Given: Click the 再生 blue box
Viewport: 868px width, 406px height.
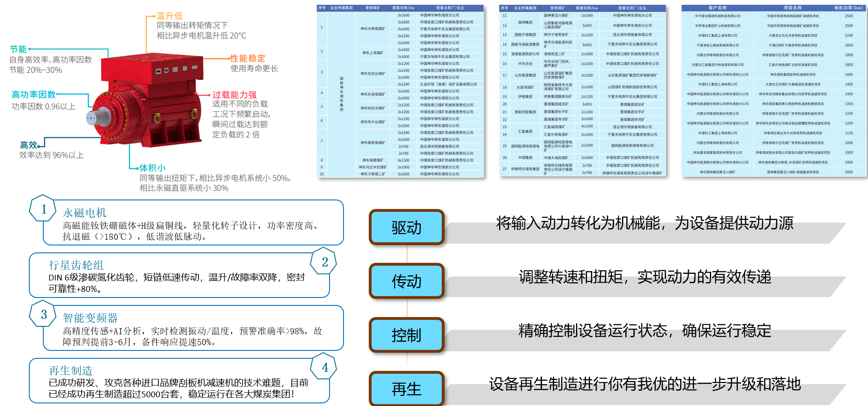Looking at the screenshot, I should (406, 388).
